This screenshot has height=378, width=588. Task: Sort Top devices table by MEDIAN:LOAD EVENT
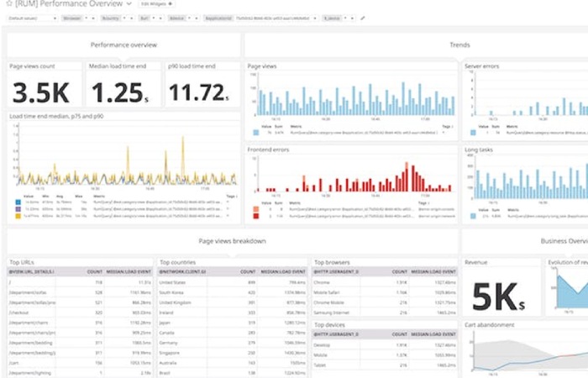coord(433,334)
